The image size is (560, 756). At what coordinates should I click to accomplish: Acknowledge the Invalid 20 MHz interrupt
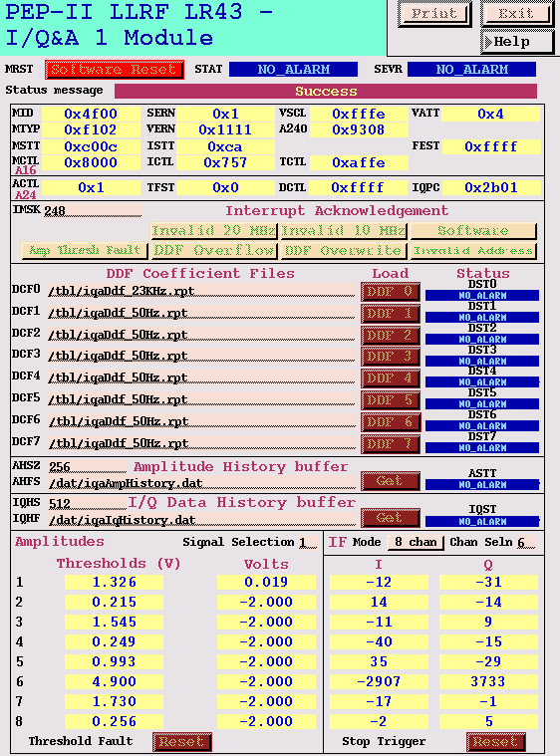click(214, 231)
